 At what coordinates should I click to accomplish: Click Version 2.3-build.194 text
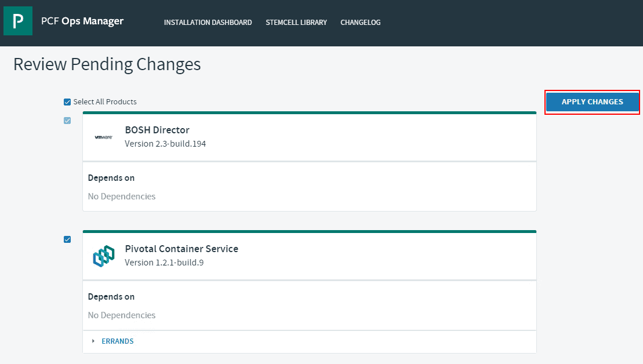click(165, 143)
